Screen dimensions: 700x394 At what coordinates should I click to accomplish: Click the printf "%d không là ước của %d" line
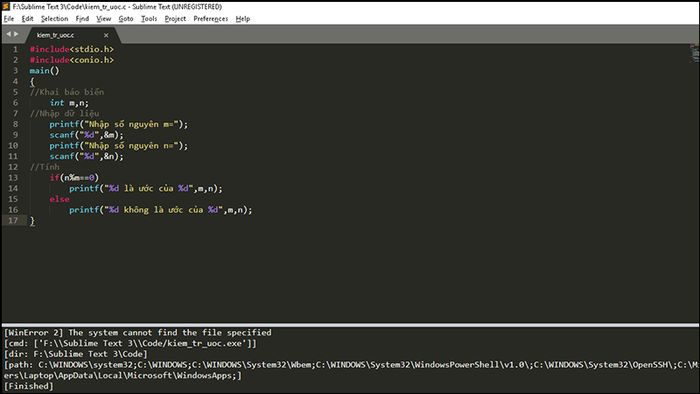pos(161,210)
